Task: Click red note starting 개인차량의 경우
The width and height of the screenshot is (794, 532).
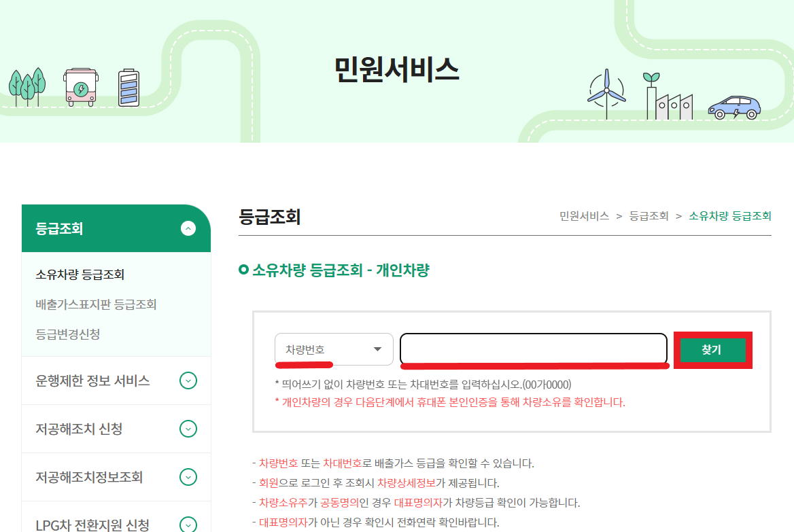Action: (450, 402)
